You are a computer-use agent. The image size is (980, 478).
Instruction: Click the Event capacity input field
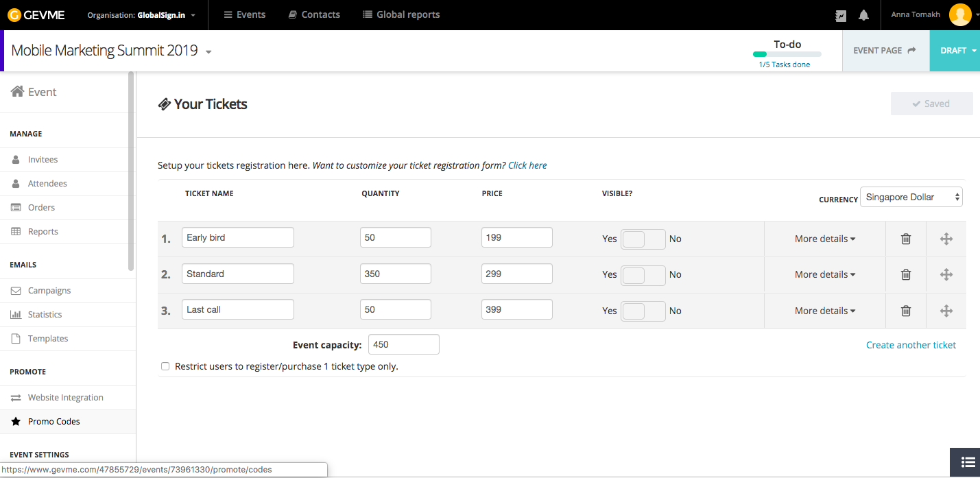(x=403, y=344)
